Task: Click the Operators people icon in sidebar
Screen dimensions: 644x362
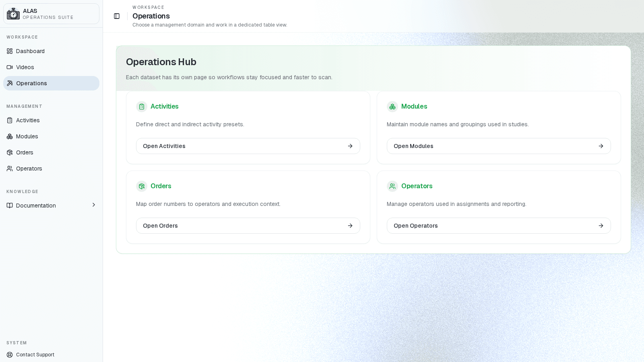Action: coord(10,169)
